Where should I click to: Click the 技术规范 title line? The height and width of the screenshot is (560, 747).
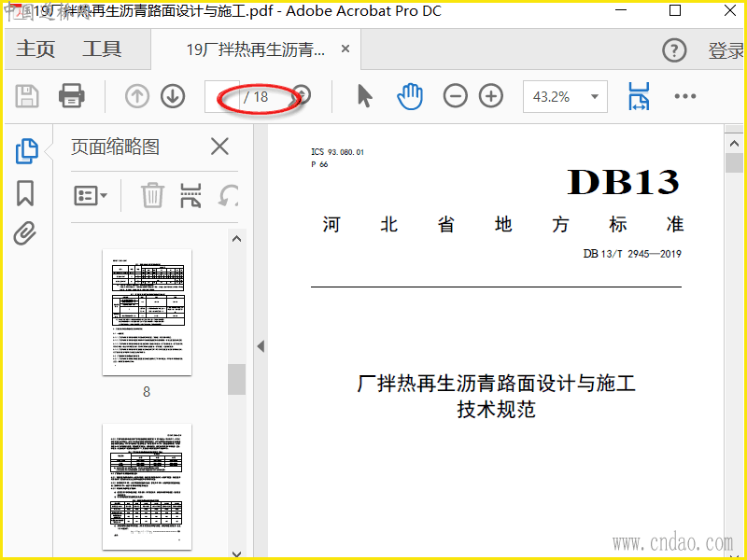tap(496, 409)
